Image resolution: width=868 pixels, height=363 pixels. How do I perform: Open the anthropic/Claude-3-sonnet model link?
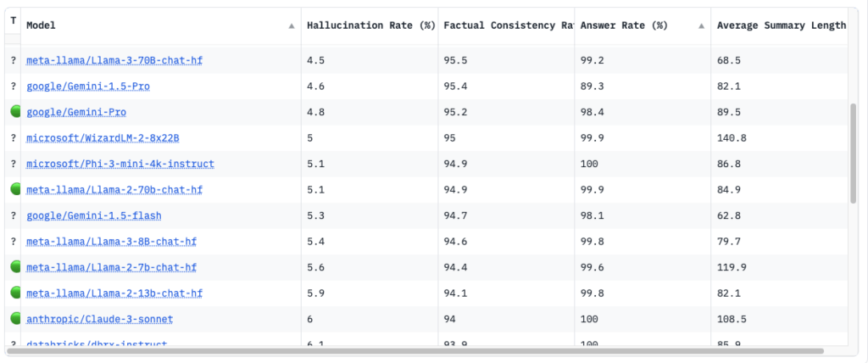coord(99,319)
